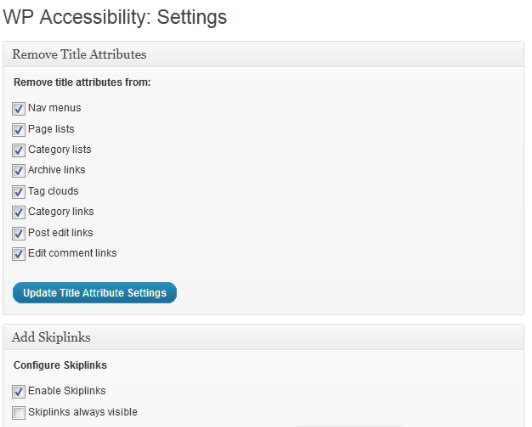
Task: Uncheck the Nav menus checkbox
Action: click(19, 109)
